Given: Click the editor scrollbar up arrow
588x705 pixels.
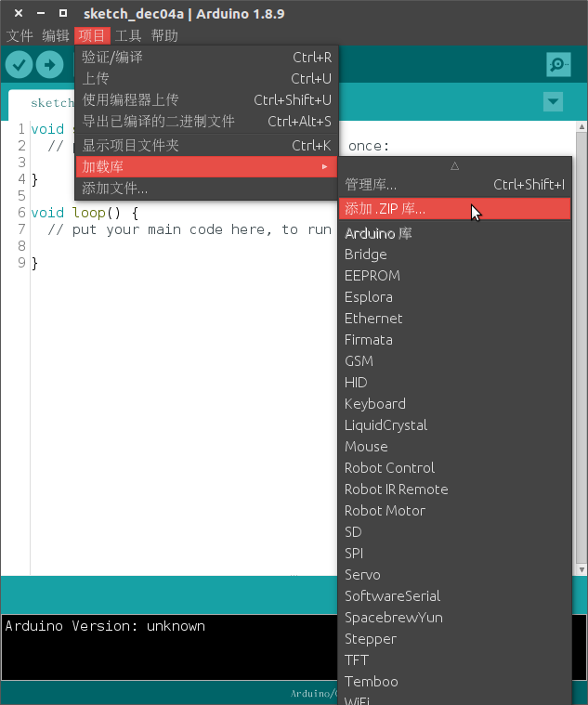Looking at the screenshot, I should tap(581, 127).
